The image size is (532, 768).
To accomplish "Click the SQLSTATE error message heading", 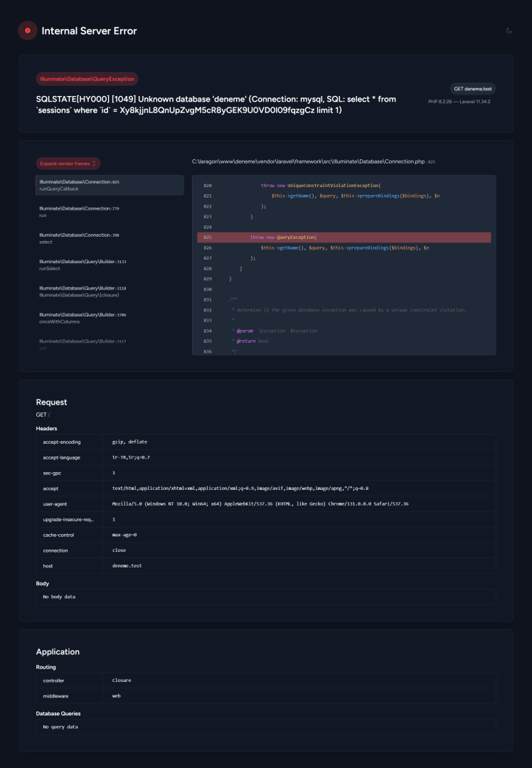I will click(216, 105).
